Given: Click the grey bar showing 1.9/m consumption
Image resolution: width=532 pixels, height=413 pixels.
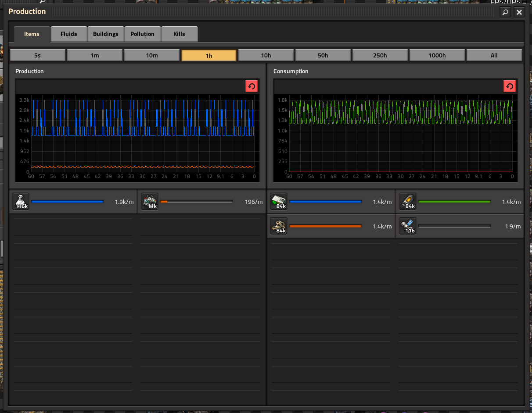Looking at the screenshot, I should [454, 226].
